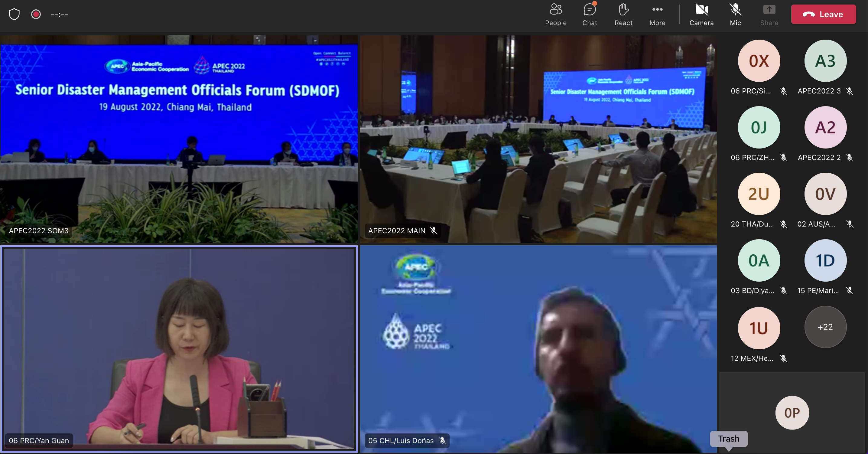The image size is (868, 454).
Task: Click the APEC2022 MAIN name label
Action: (397, 231)
